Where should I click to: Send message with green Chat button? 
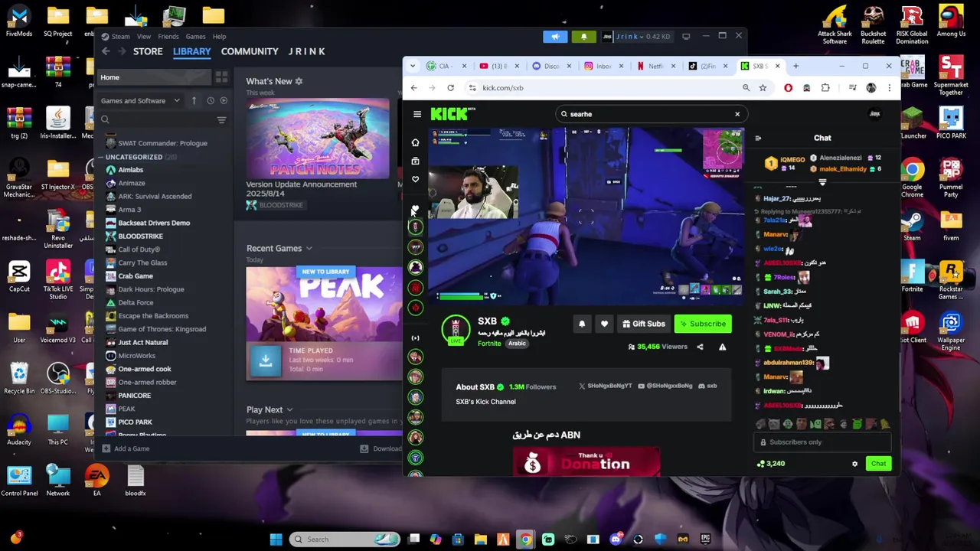(878, 464)
